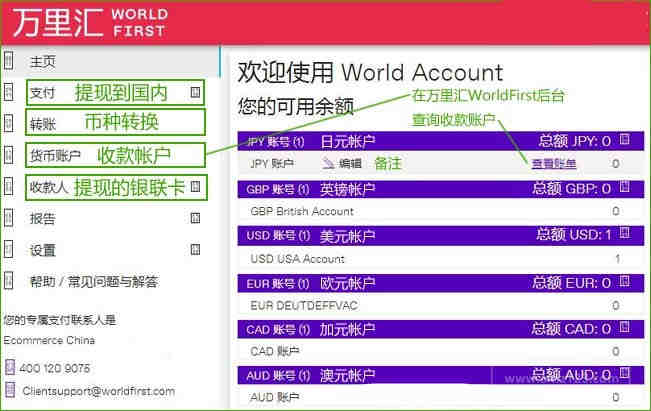651x411 pixels.
Task: Open the 报告 reports menu item
Action: 43,218
